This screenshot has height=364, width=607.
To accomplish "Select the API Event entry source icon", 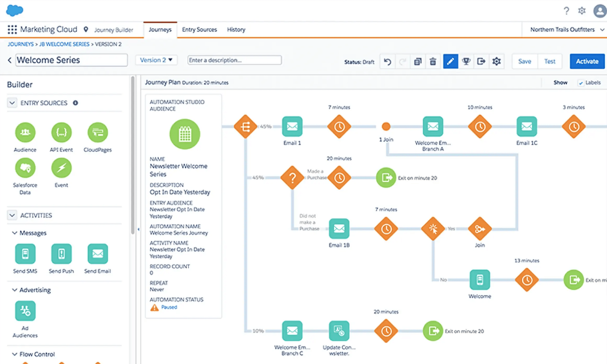I will pos(61,132).
